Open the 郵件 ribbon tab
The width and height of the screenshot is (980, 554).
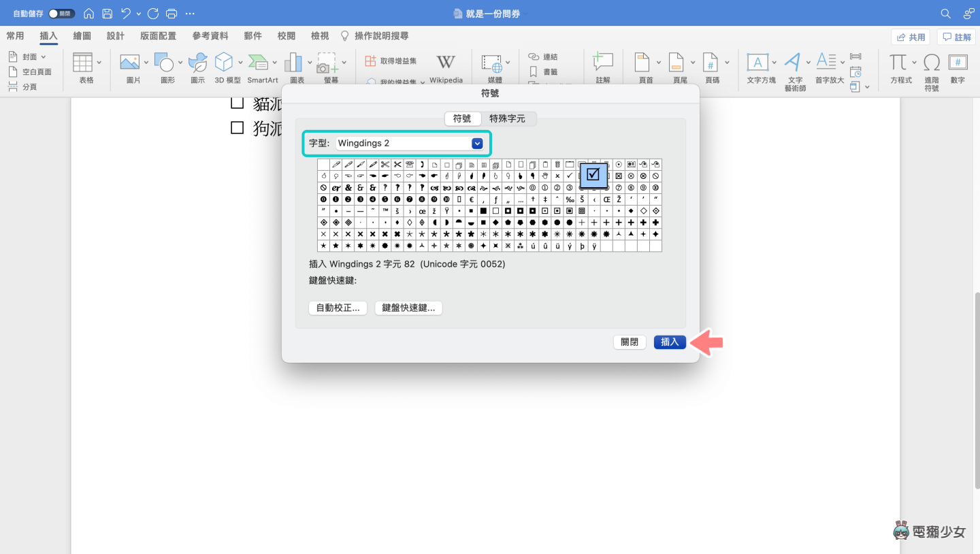(x=253, y=35)
